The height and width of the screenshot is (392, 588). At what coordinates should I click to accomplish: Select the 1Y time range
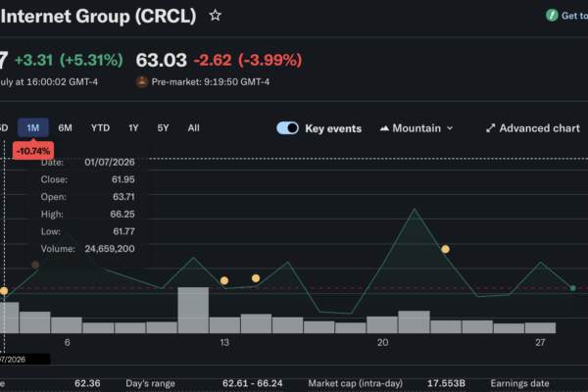coord(133,128)
